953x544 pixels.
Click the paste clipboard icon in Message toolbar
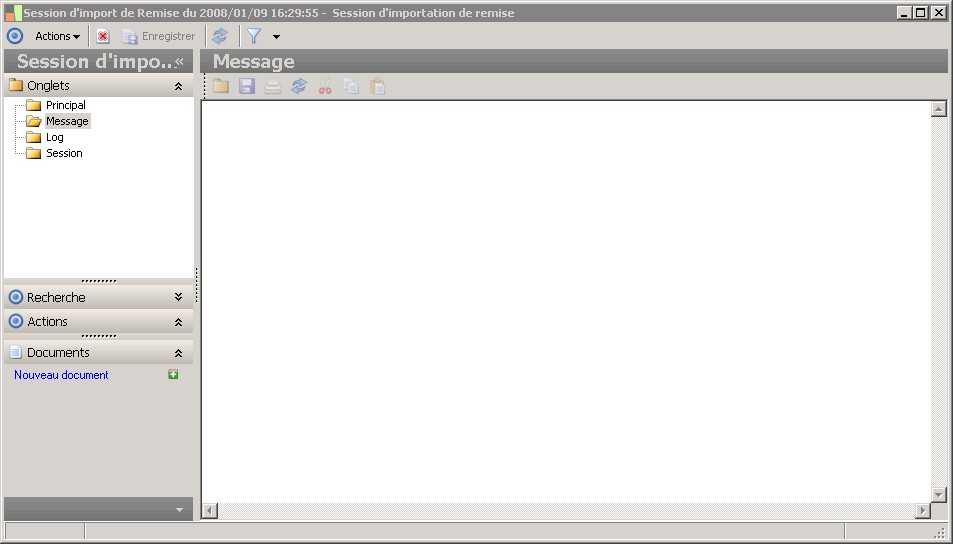(377, 86)
